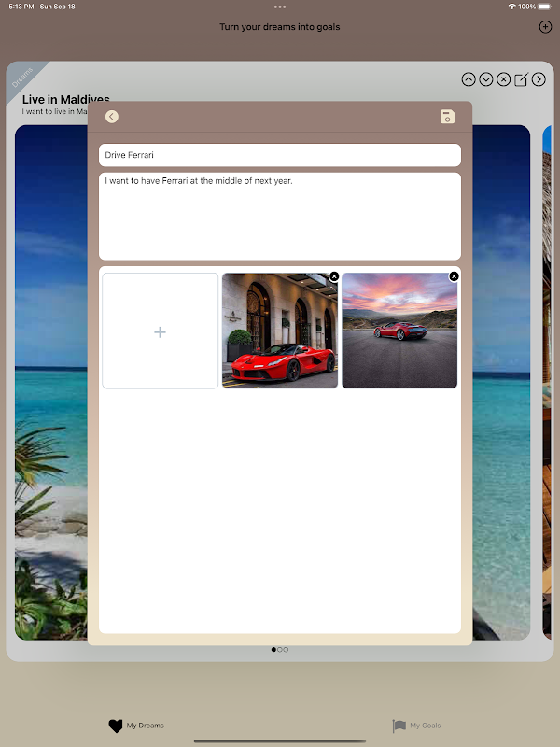
Task: Open the sunset road Ferrari thumbnail
Action: 399,331
